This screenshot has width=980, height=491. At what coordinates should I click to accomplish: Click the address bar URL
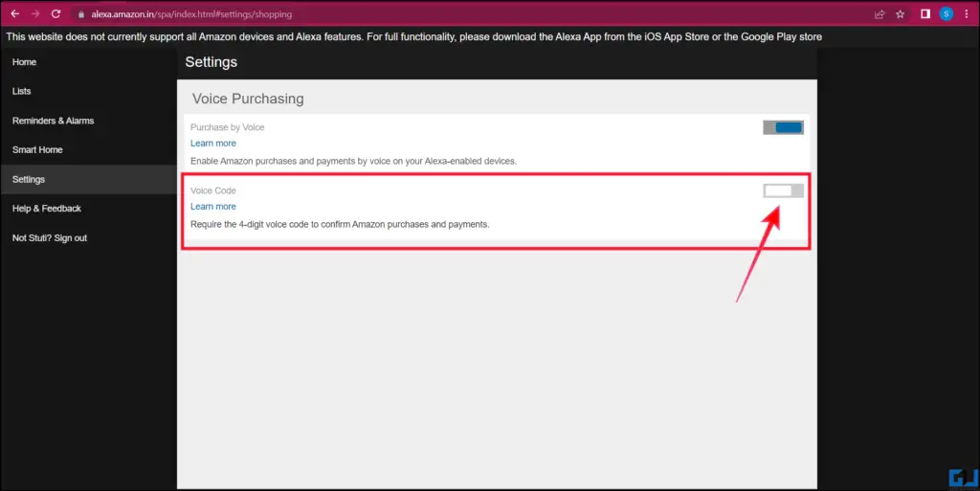191,13
